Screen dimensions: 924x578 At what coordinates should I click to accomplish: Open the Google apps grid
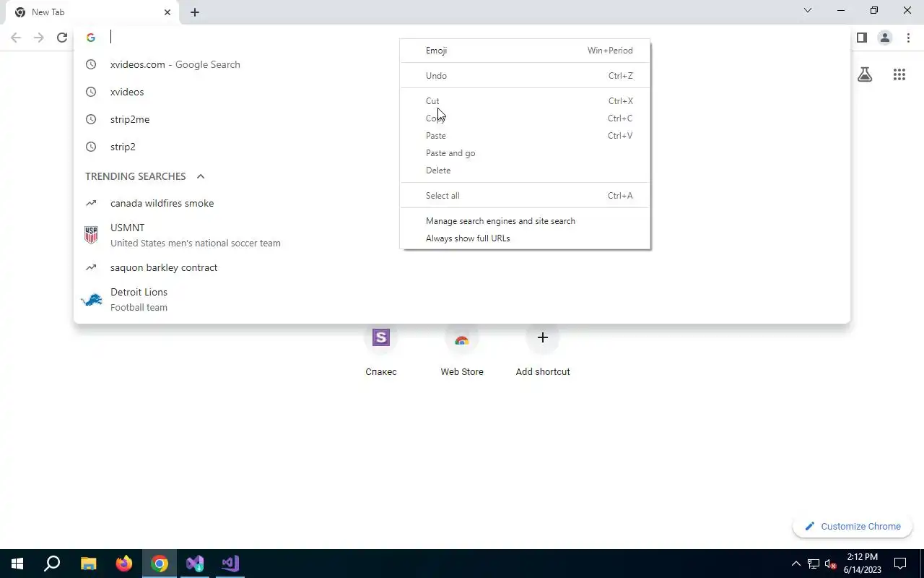[899, 74]
